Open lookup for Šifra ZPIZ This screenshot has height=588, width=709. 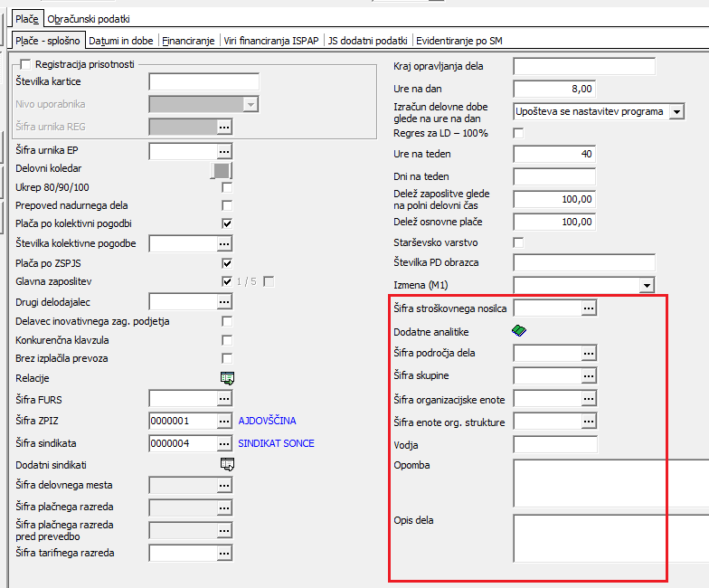pyautogui.click(x=224, y=422)
